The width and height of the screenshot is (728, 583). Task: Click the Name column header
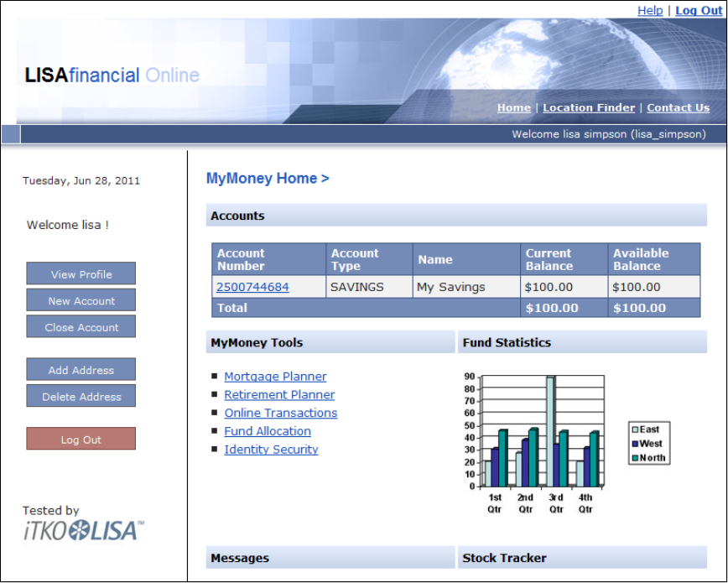click(466, 259)
